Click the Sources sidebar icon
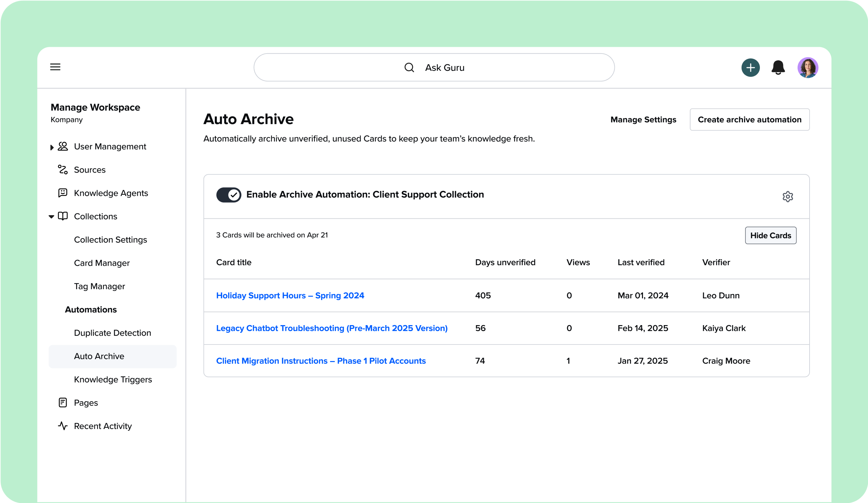Viewport: 868px width, 503px height. click(63, 170)
